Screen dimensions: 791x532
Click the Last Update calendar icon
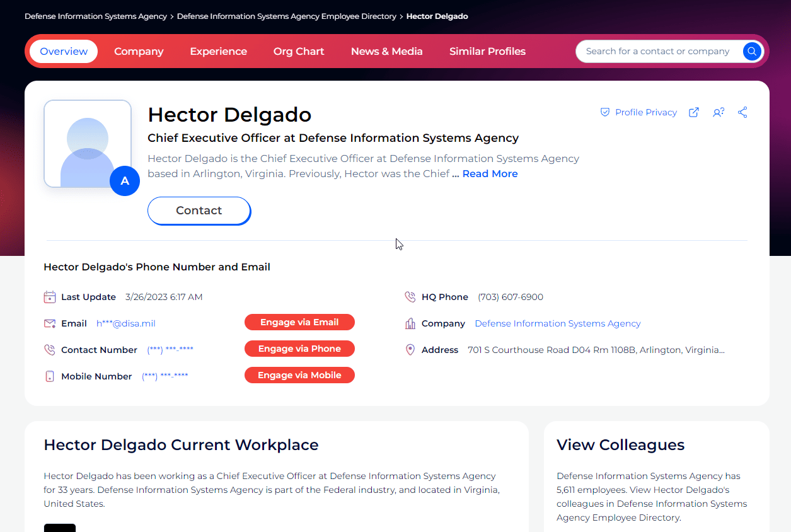pyautogui.click(x=50, y=297)
